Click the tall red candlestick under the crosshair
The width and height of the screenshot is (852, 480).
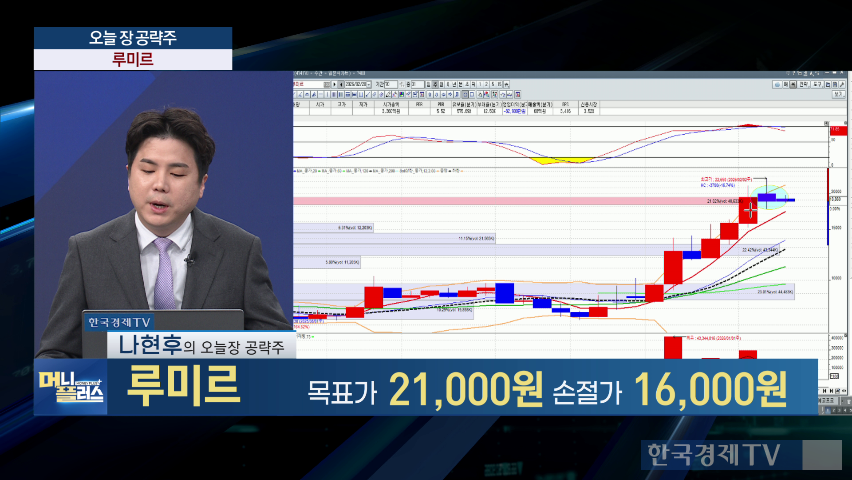click(x=749, y=210)
